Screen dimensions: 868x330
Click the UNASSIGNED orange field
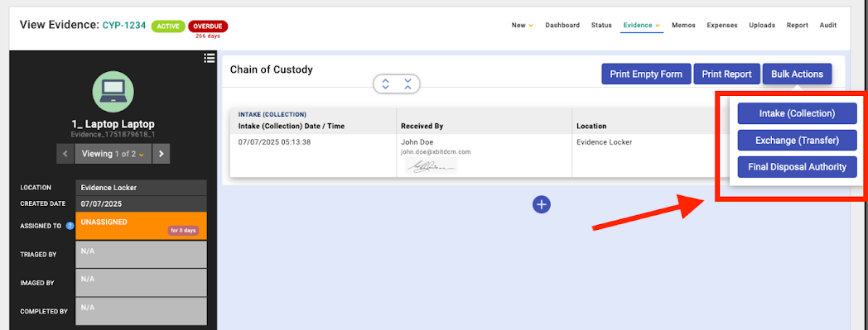[141, 226]
